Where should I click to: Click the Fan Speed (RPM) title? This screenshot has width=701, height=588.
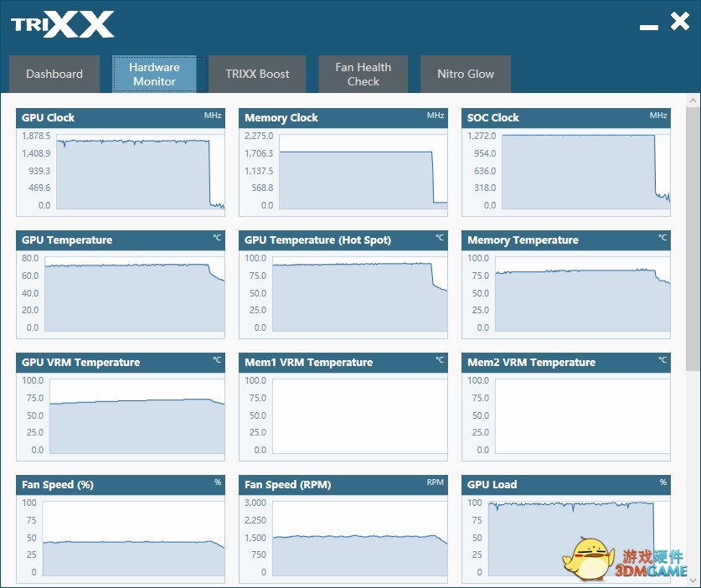287,485
